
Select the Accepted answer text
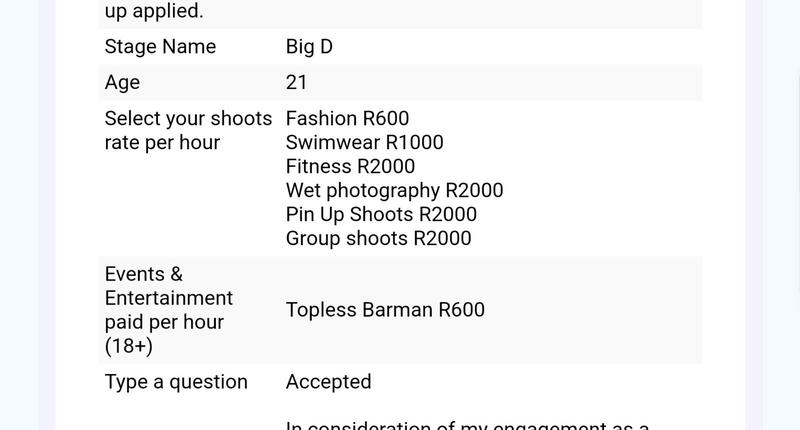pos(328,382)
